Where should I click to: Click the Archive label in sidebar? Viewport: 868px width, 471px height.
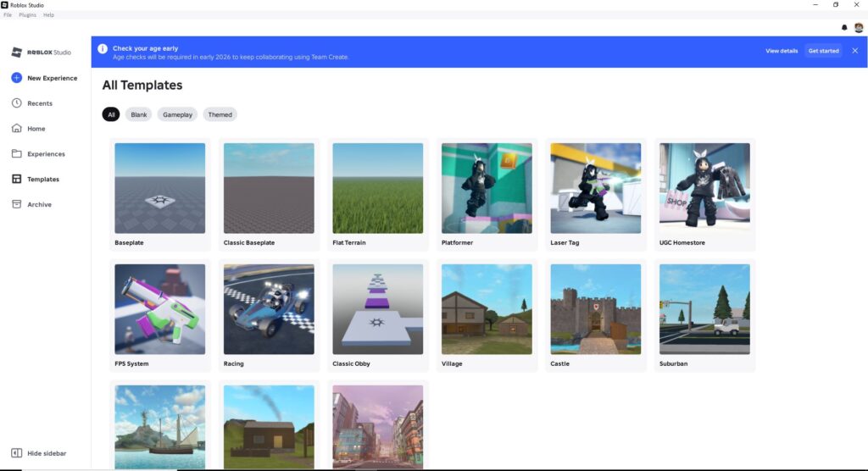(39, 205)
